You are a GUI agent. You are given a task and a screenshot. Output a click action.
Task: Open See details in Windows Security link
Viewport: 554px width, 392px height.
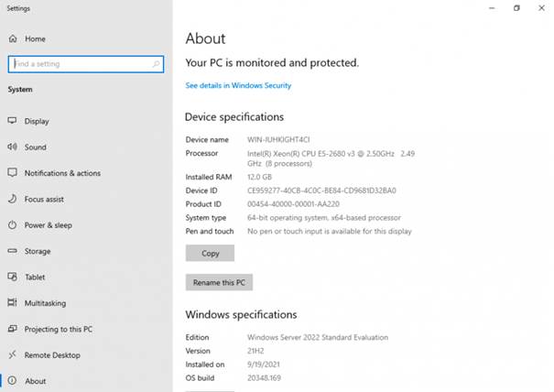238,85
